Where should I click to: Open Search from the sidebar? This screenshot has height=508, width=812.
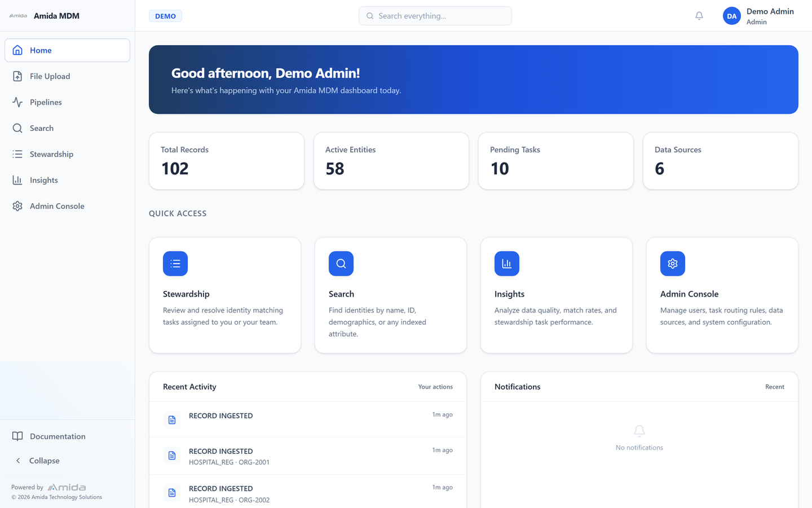click(67, 128)
